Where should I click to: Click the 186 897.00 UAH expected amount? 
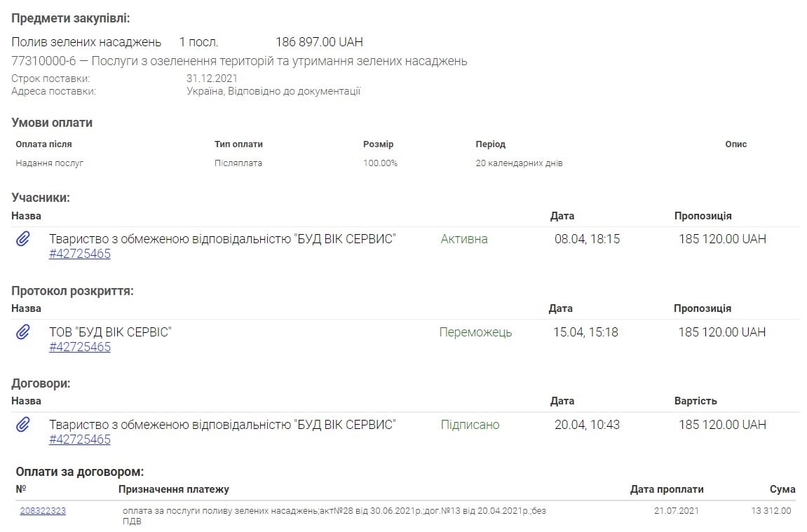(319, 42)
